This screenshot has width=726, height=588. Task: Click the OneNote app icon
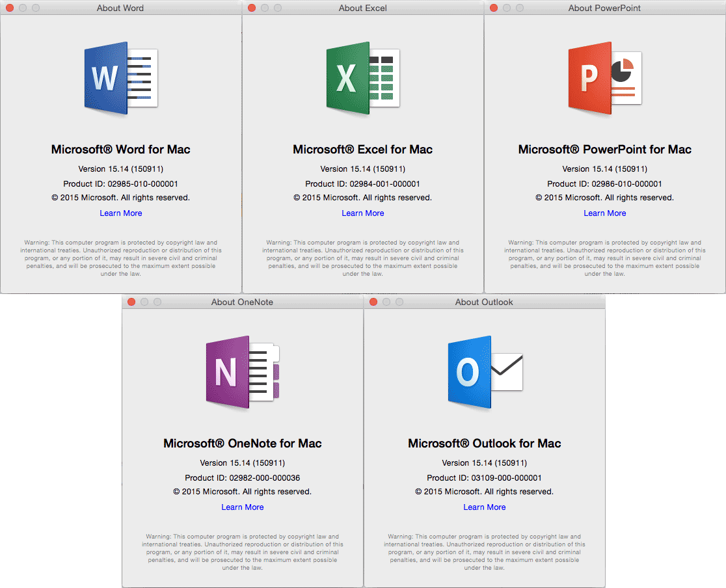[243, 372]
